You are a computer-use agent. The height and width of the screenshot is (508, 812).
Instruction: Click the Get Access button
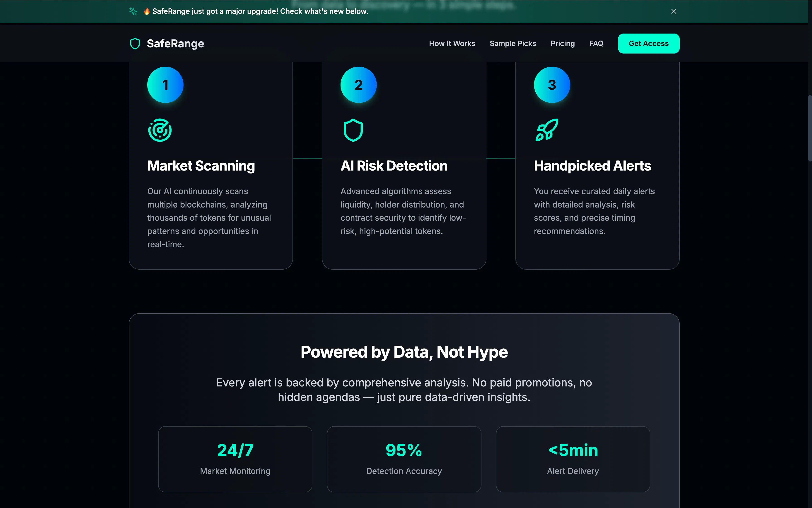coord(649,44)
